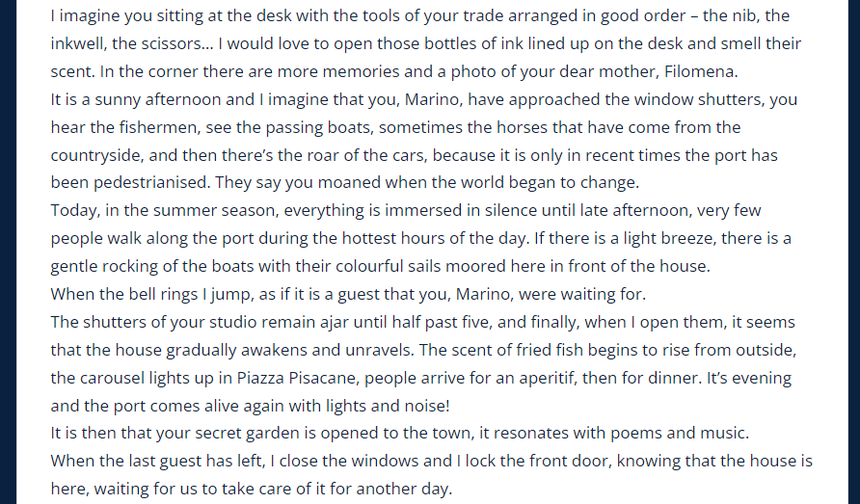
Task: Click the word "pedestrianised"
Action: coord(150,182)
